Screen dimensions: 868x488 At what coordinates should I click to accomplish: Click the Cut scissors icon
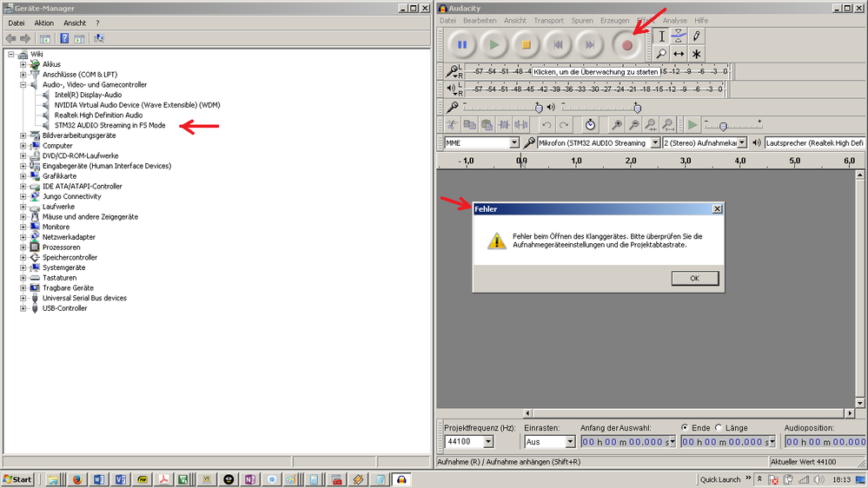click(453, 125)
